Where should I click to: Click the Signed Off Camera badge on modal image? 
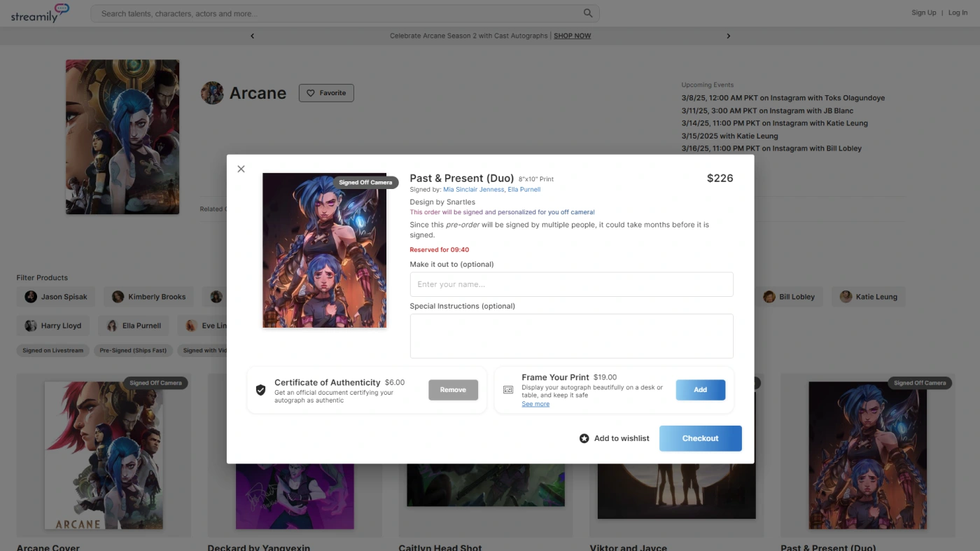pyautogui.click(x=365, y=183)
